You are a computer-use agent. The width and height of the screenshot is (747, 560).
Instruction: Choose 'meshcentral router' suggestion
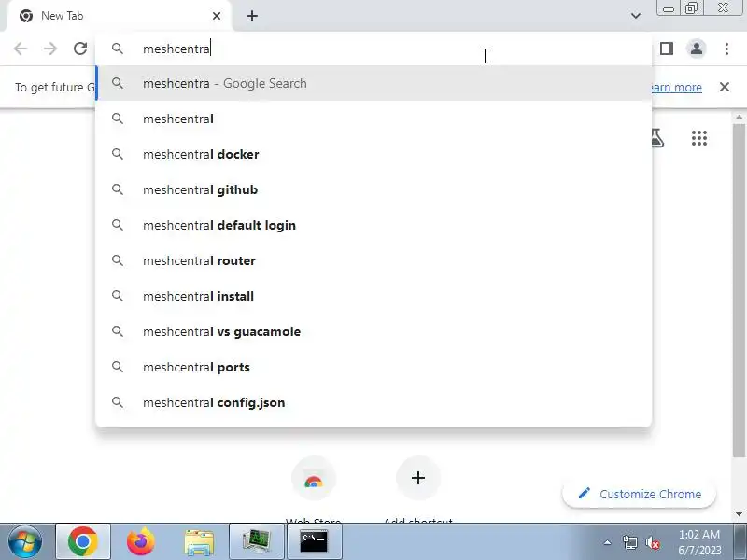(373, 260)
